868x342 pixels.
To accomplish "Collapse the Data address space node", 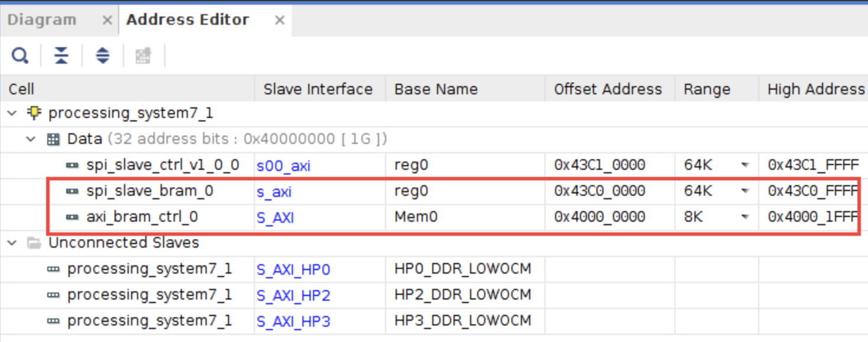I will click(x=31, y=139).
